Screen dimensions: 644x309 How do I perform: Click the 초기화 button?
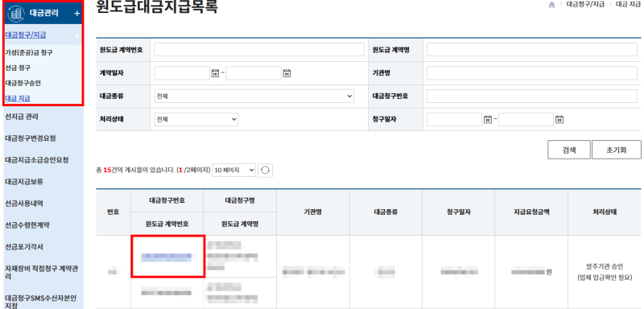pos(617,150)
